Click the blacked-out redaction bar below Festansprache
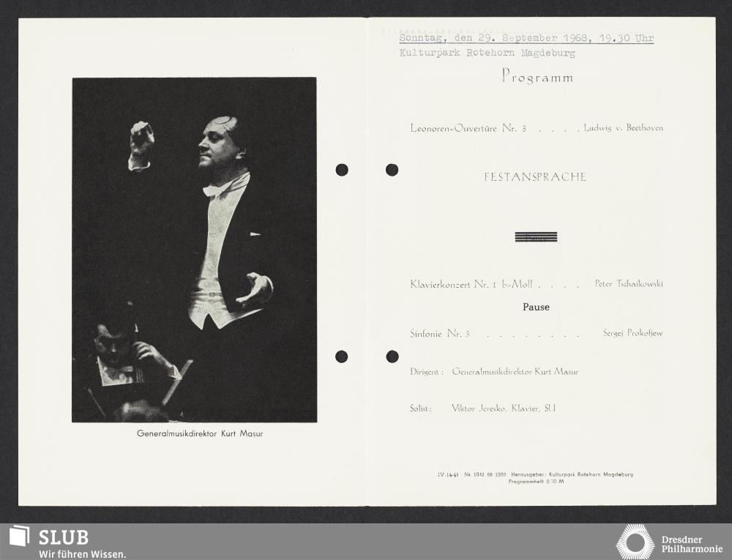 point(536,236)
